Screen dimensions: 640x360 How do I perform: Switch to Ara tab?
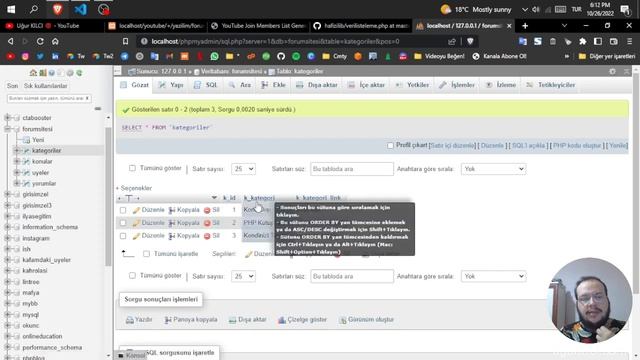coord(240,85)
